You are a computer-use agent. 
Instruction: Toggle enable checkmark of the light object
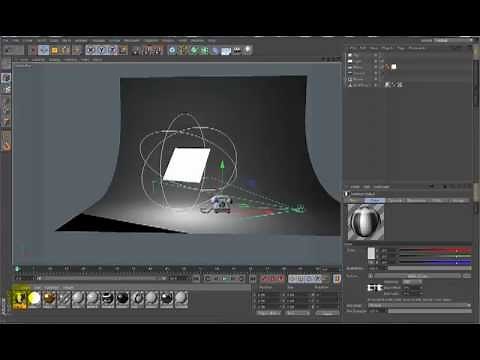coord(382,61)
